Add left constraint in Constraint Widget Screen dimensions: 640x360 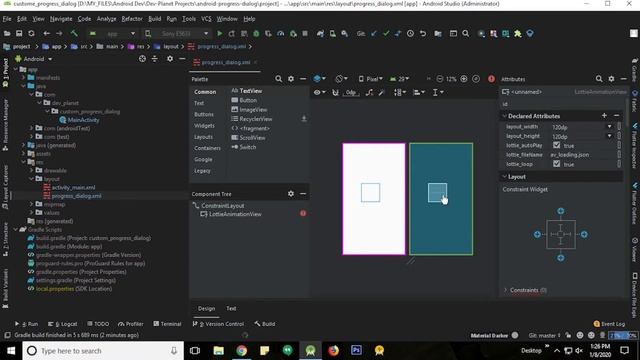(x=537, y=234)
